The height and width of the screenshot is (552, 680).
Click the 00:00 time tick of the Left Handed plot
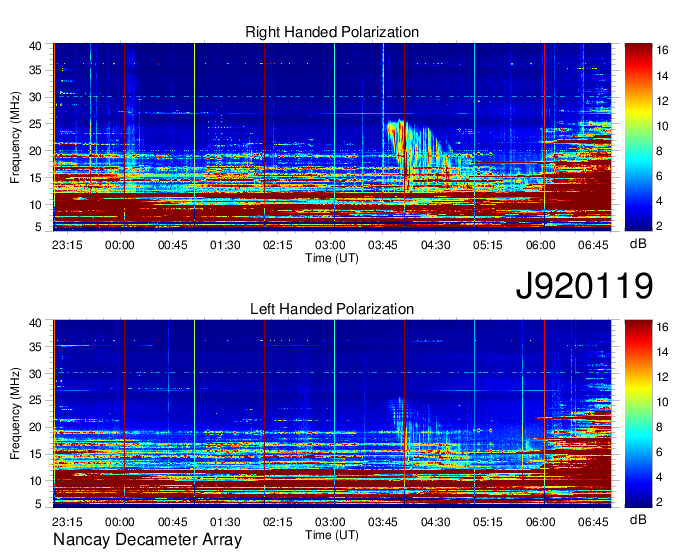tap(120, 522)
